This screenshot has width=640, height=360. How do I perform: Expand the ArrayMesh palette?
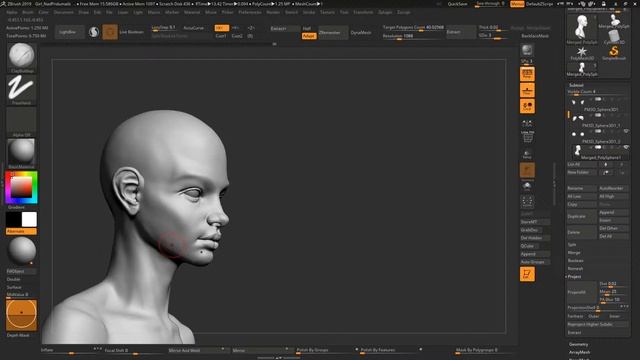(580, 352)
